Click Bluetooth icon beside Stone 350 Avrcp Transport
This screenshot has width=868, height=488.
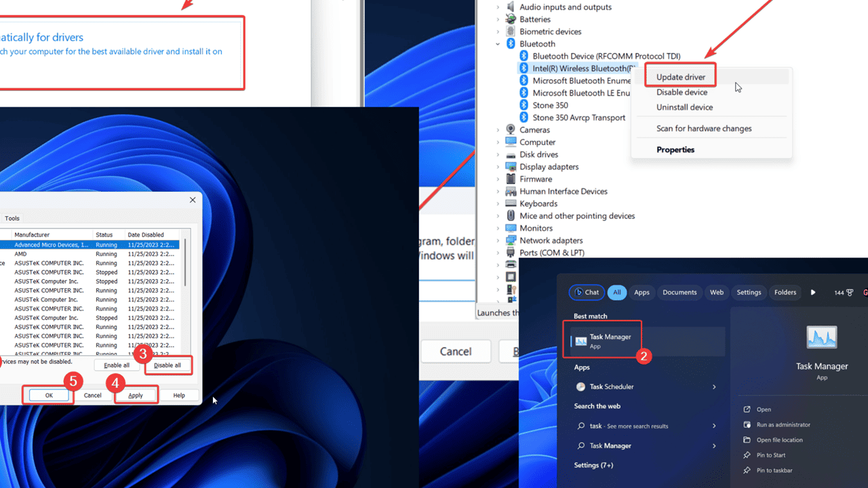click(524, 117)
